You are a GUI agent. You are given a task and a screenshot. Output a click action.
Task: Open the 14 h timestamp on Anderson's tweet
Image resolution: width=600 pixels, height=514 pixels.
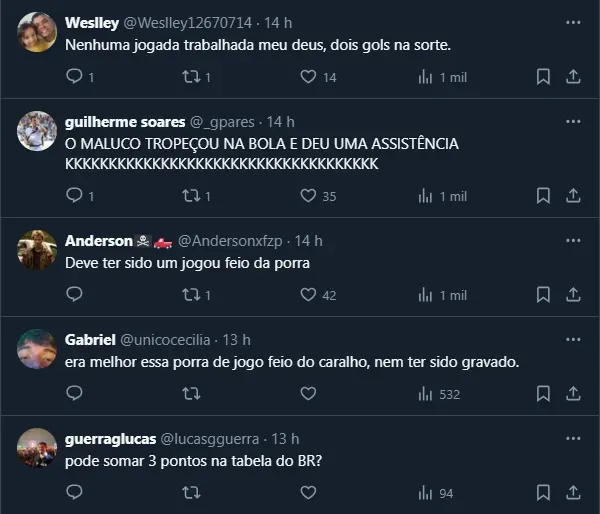click(x=309, y=241)
